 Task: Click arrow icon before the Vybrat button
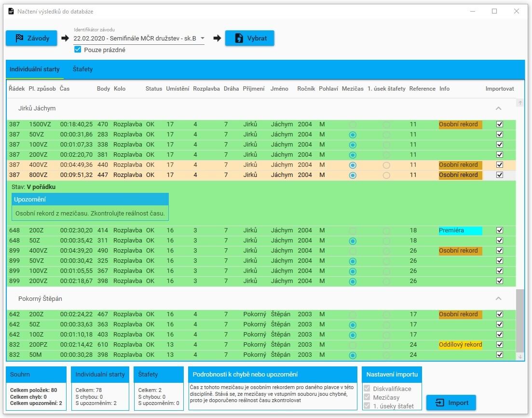click(x=217, y=38)
